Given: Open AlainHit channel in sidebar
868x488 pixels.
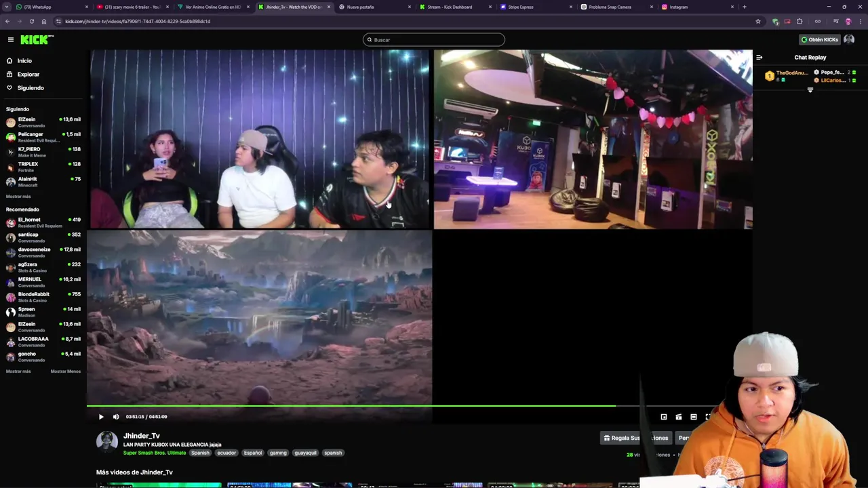Looking at the screenshot, I should pyautogui.click(x=43, y=182).
